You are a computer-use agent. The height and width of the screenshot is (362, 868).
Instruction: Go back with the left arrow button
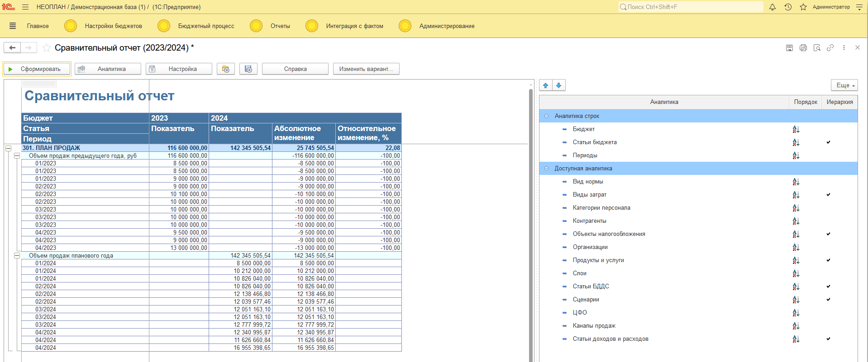(12, 47)
